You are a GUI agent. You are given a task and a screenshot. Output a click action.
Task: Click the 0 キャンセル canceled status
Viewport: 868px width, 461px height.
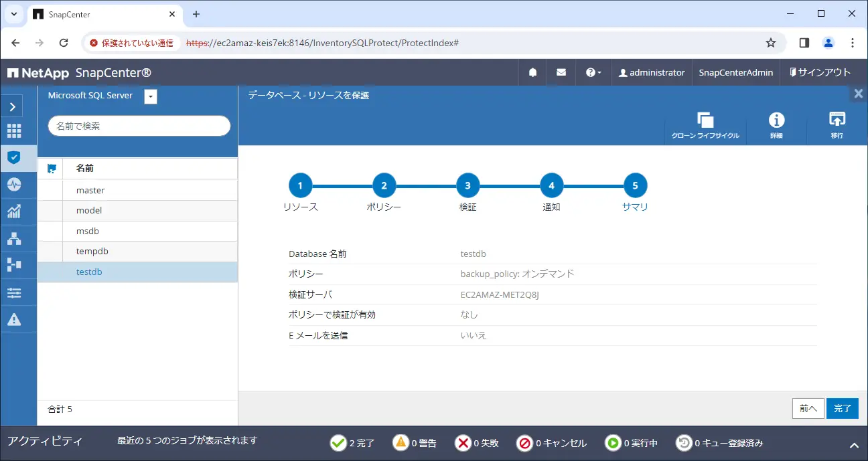552,443
